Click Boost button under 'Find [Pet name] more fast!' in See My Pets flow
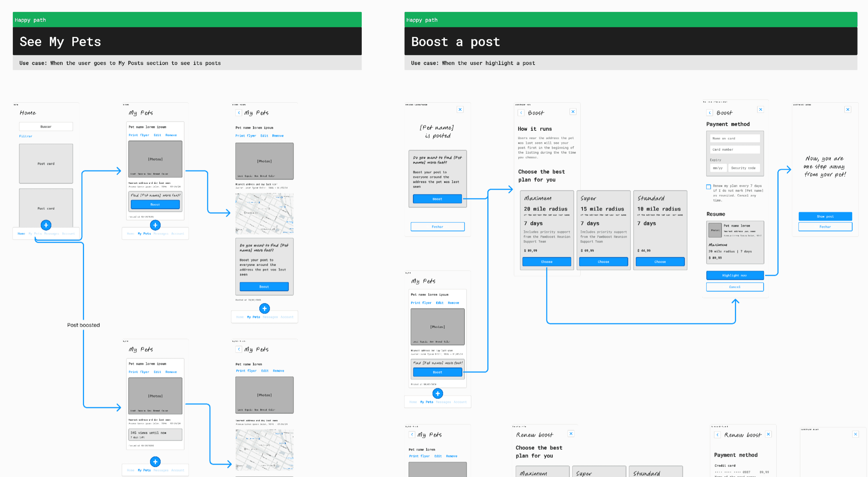Screen dimensions: 868x477 155,204
